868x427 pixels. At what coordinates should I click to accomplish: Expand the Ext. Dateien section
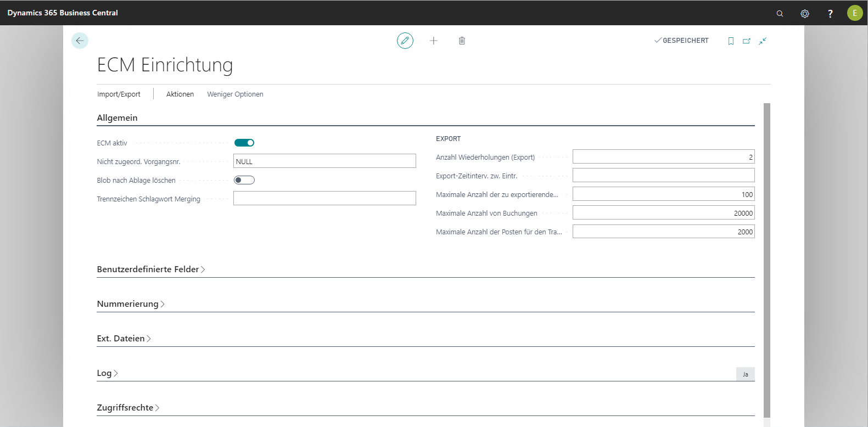click(x=124, y=339)
